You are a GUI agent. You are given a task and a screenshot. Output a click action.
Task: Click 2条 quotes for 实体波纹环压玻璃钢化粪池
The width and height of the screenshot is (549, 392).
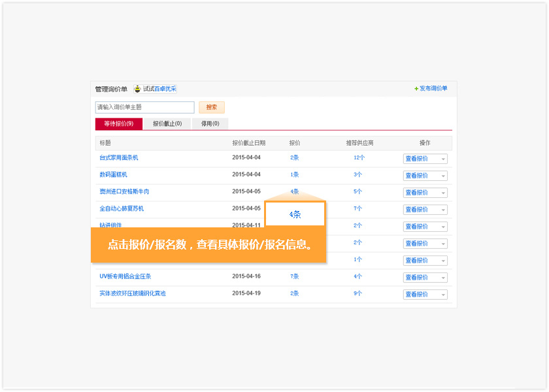coord(295,293)
